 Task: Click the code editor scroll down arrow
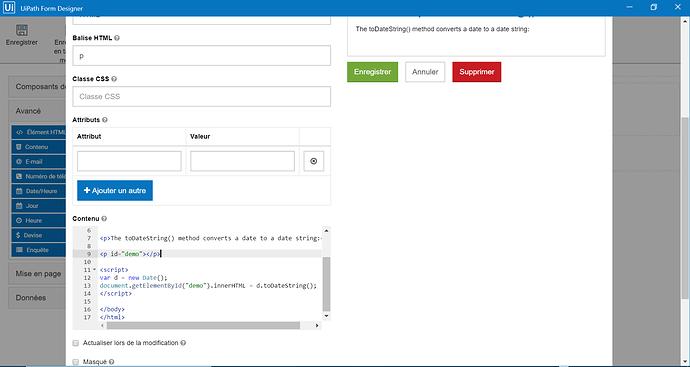[x=326, y=316]
